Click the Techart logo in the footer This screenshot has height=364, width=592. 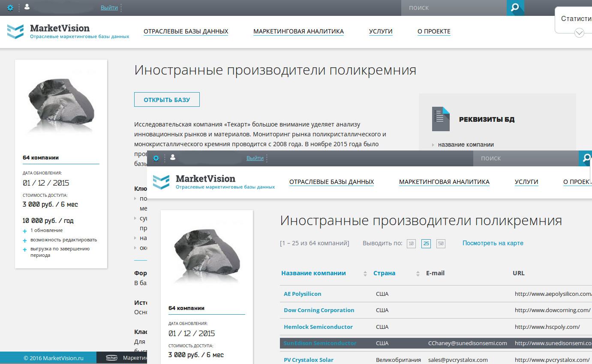click(112, 358)
